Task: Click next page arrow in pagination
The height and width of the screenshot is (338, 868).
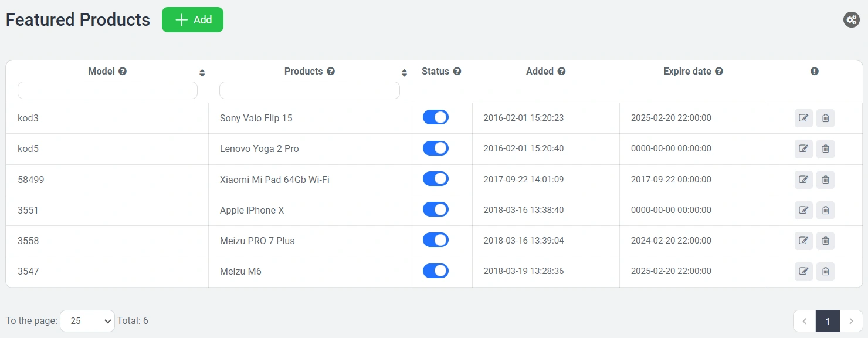Action: tap(851, 321)
